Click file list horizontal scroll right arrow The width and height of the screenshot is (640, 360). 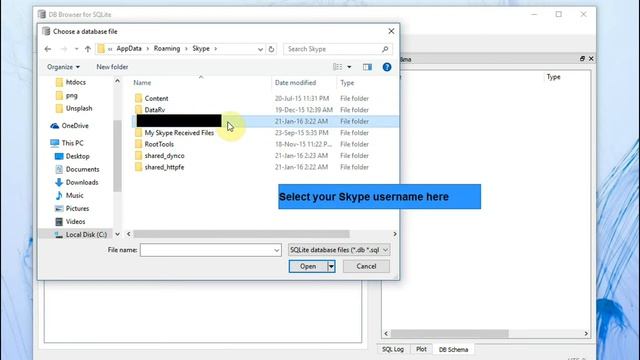pyautogui.click(x=395, y=234)
